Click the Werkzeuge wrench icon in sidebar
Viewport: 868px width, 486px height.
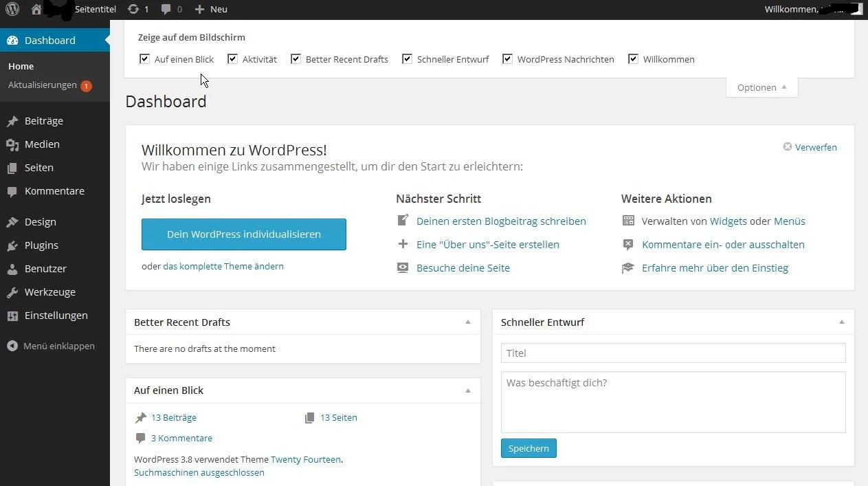(12, 292)
